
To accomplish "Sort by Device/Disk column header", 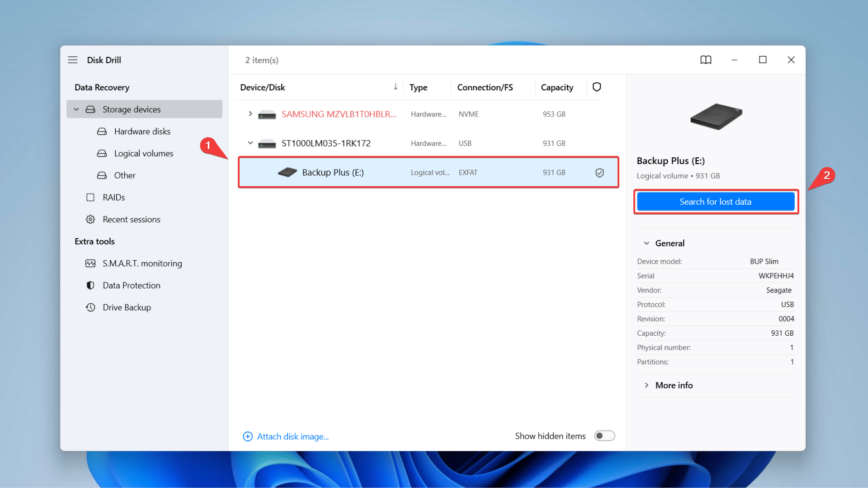I will pyautogui.click(x=263, y=87).
